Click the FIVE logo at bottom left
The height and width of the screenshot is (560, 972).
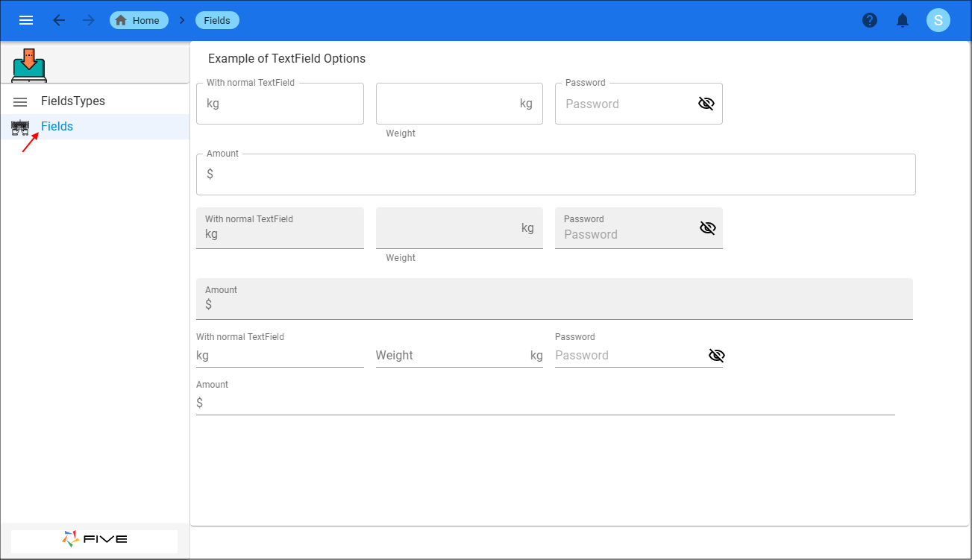click(94, 540)
